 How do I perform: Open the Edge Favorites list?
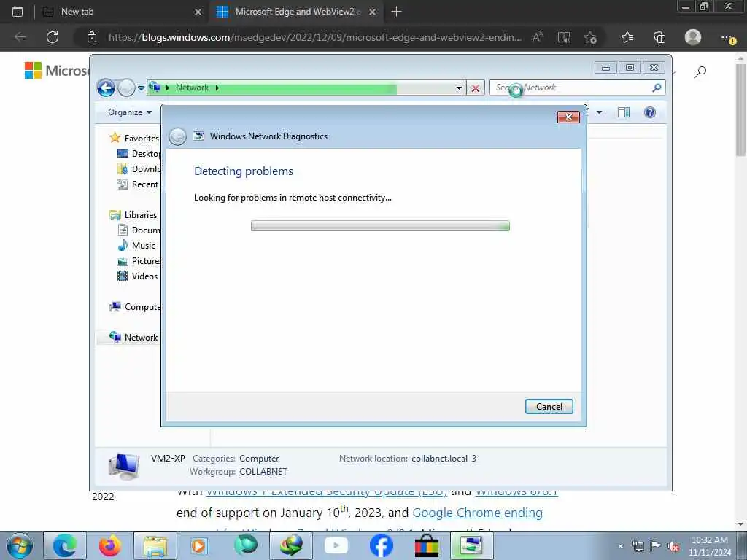(x=627, y=37)
